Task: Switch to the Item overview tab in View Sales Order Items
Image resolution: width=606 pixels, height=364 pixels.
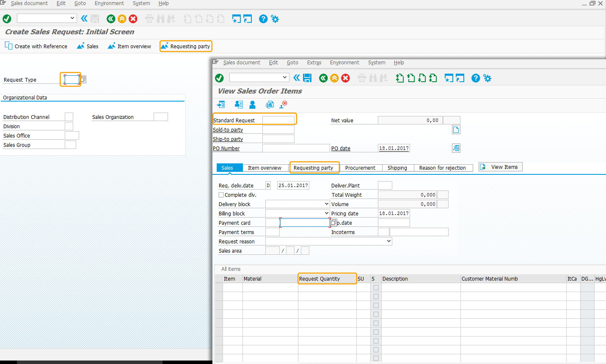Action: pyautogui.click(x=264, y=168)
